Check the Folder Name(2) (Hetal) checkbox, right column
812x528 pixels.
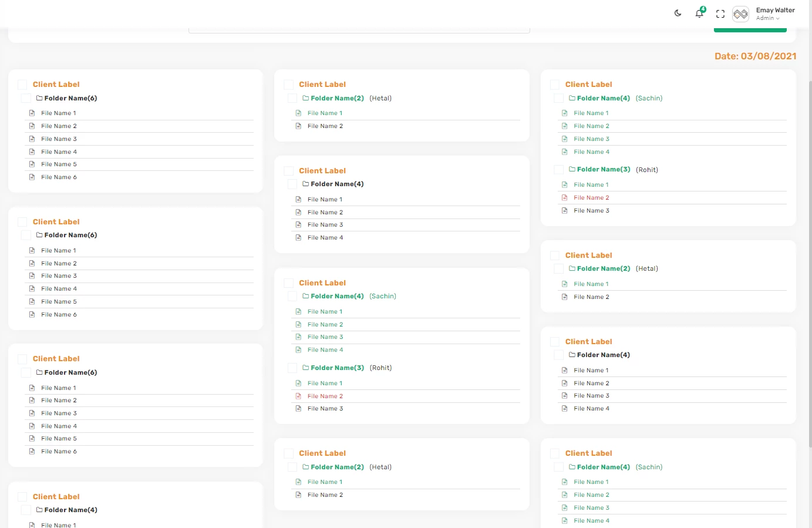point(558,269)
